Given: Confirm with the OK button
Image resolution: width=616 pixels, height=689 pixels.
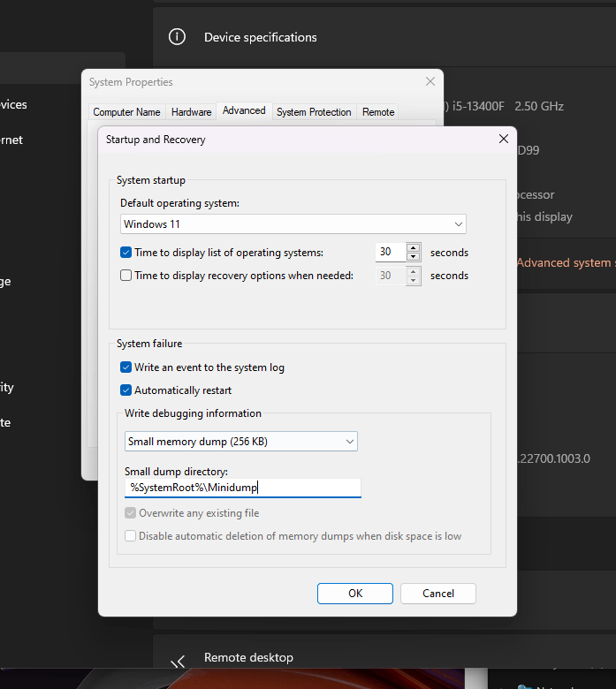Looking at the screenshot, I should coord(355,594).
